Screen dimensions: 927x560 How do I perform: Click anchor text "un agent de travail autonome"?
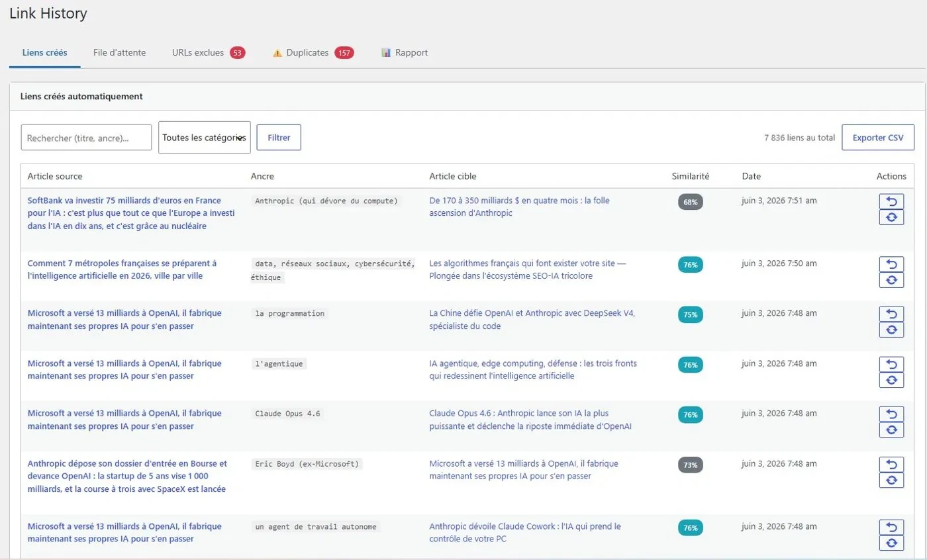pyautogui.click(x=315, y=527)
